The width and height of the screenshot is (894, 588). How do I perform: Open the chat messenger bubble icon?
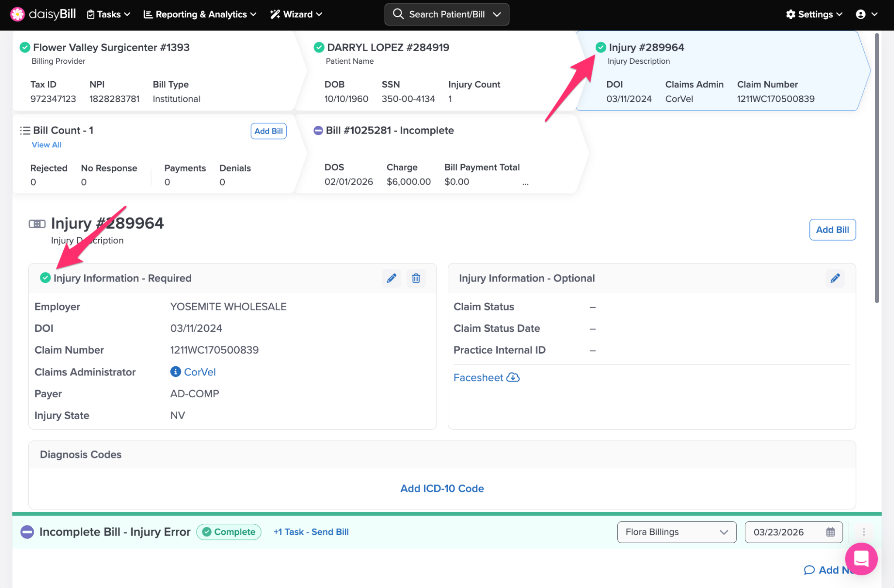861,558
